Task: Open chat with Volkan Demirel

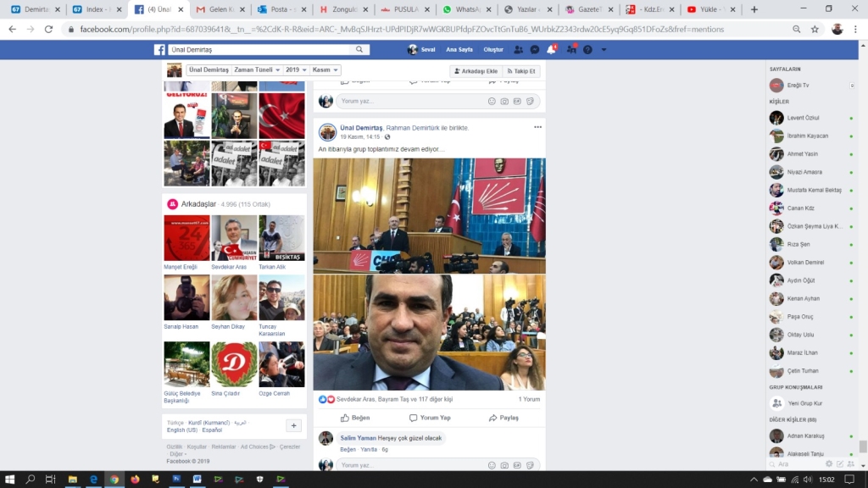Action: (811, 263)
